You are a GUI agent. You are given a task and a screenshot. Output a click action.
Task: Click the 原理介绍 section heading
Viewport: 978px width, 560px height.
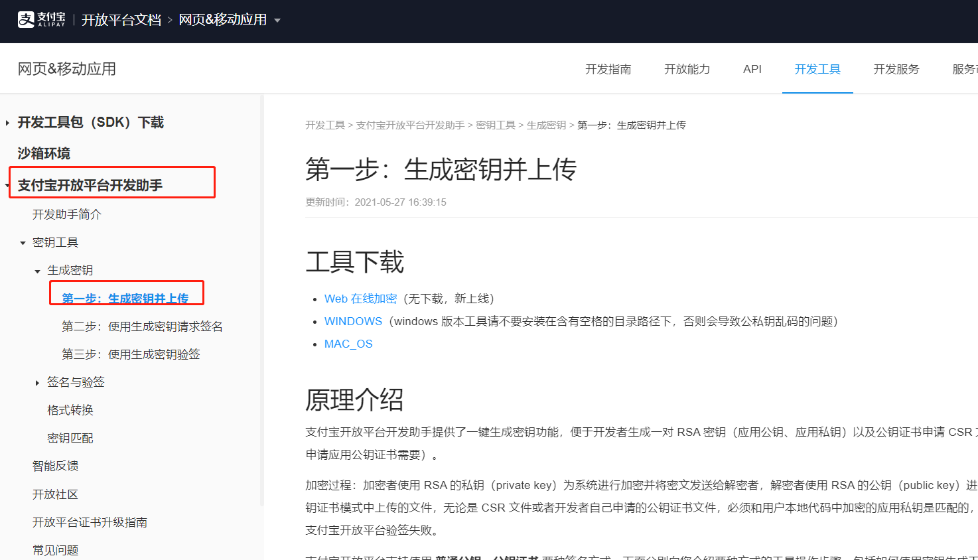(354, 399)
